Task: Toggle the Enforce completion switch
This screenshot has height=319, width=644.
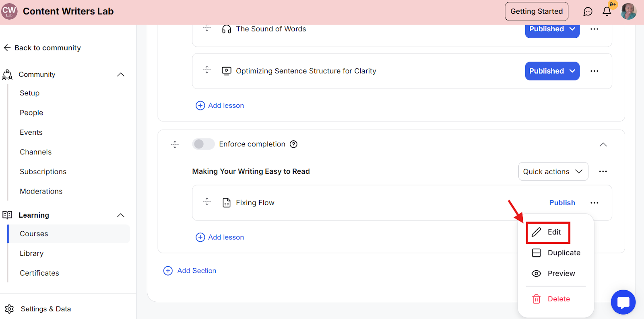Action: pos(203,144)
